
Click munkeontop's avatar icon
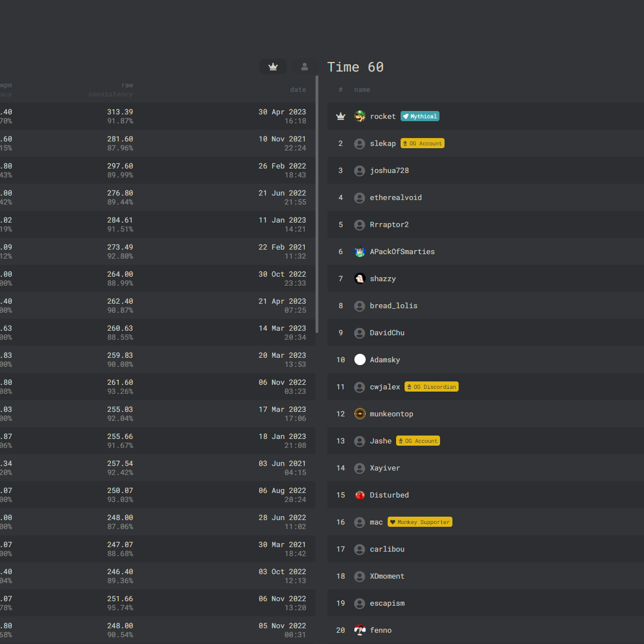360,414
